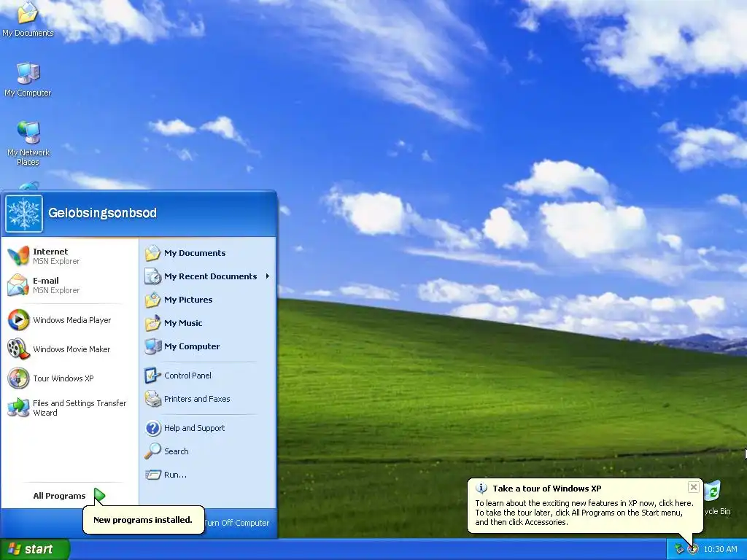Open Files and Settings Transfer Wizard icon

click(x=18, y=407)
